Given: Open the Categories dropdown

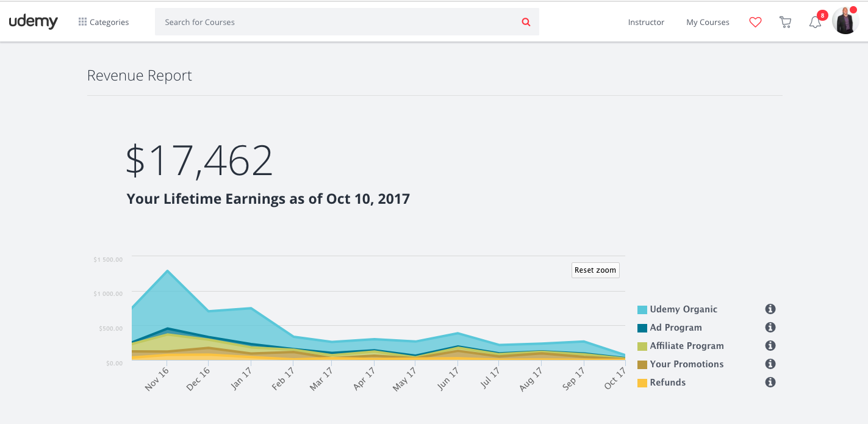Looking at the screenshot, I should coord(104,22).
